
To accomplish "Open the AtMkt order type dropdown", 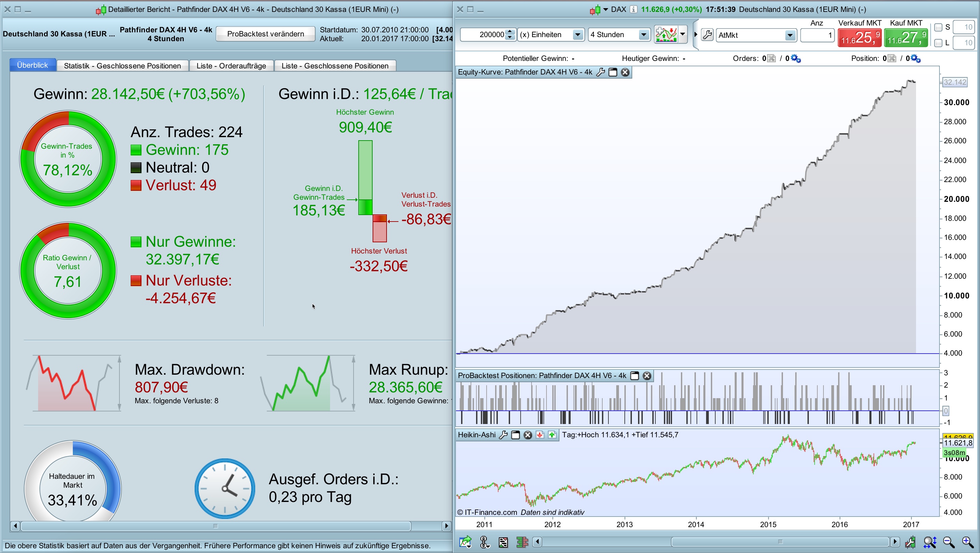I will [x=790, y=35].
